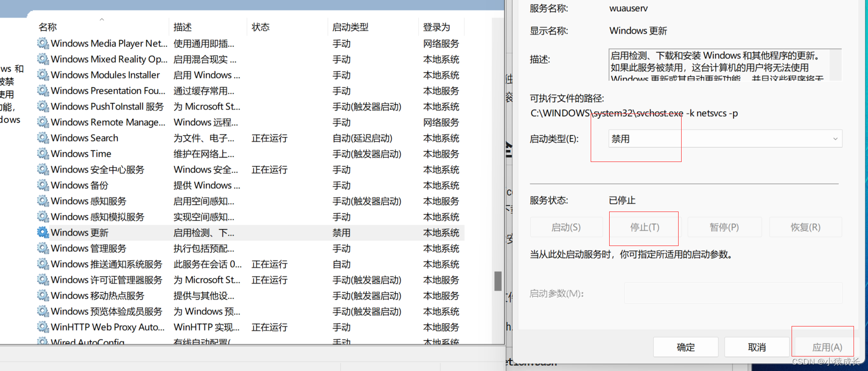
Task: Click gear icon for Windows 管理服务
Action: point(43,248)
